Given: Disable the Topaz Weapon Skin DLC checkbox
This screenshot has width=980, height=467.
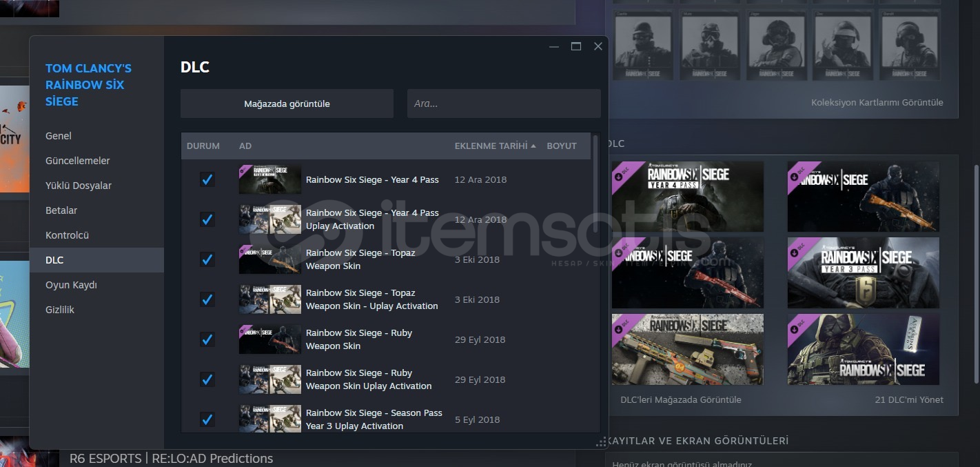Looking at the screenshot, I should click(207, 259).
